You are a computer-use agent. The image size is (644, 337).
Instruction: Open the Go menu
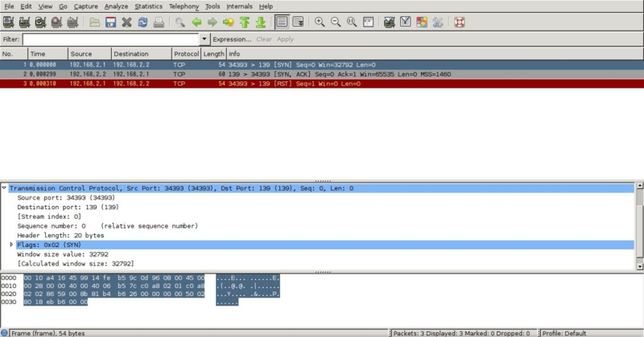pos(63,6)
